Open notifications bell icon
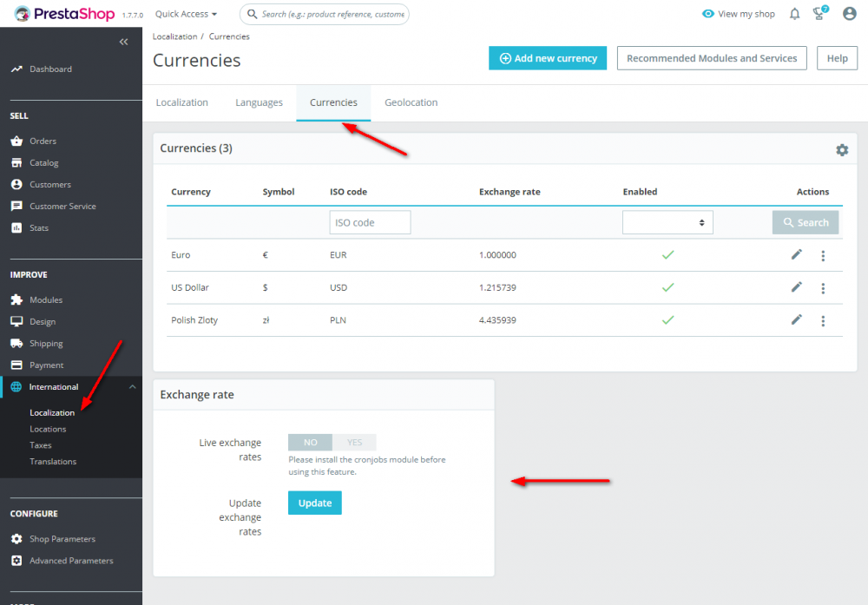Image resolution: width=868 pixels, height=605 pixels. tap(794, 14)
